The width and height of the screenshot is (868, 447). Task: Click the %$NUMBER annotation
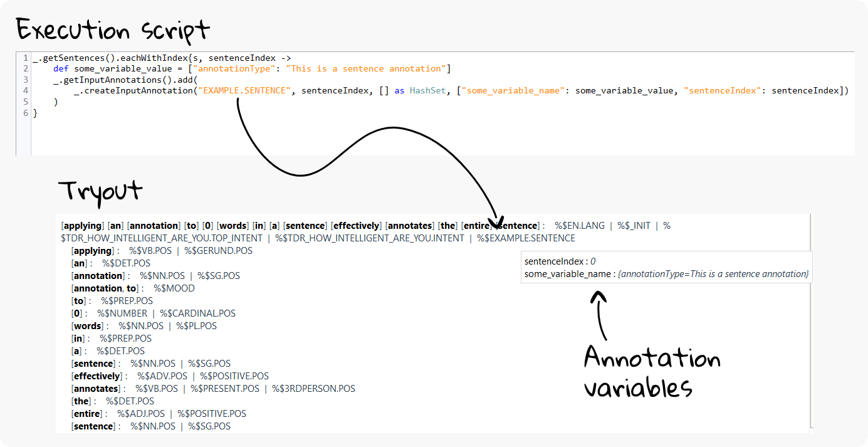coord(122,313)
